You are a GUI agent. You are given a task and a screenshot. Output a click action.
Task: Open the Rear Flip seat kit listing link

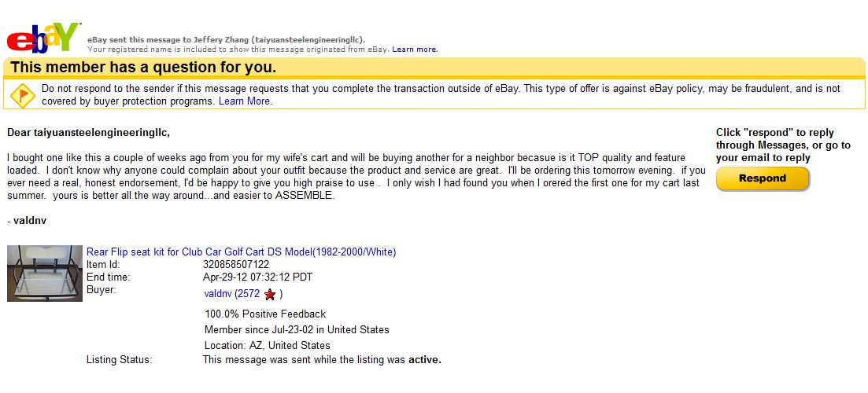tap(241, 252)
